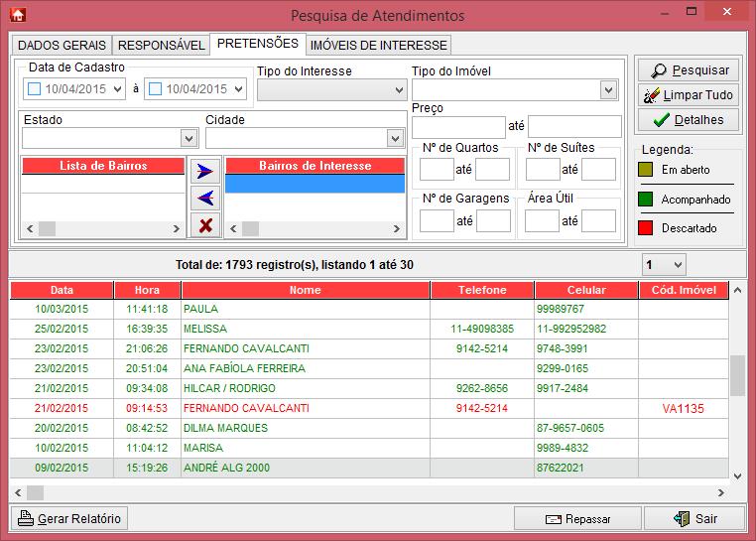The image size is (756, 541).
Task: Open Detalhes with the green checkmark
Action: coord(690,120)
